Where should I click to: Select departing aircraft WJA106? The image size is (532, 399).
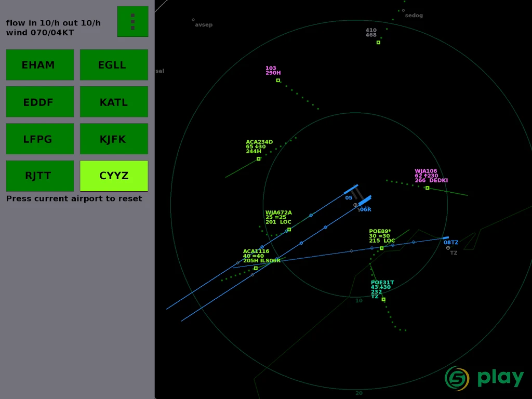click(x=428, y=188)
